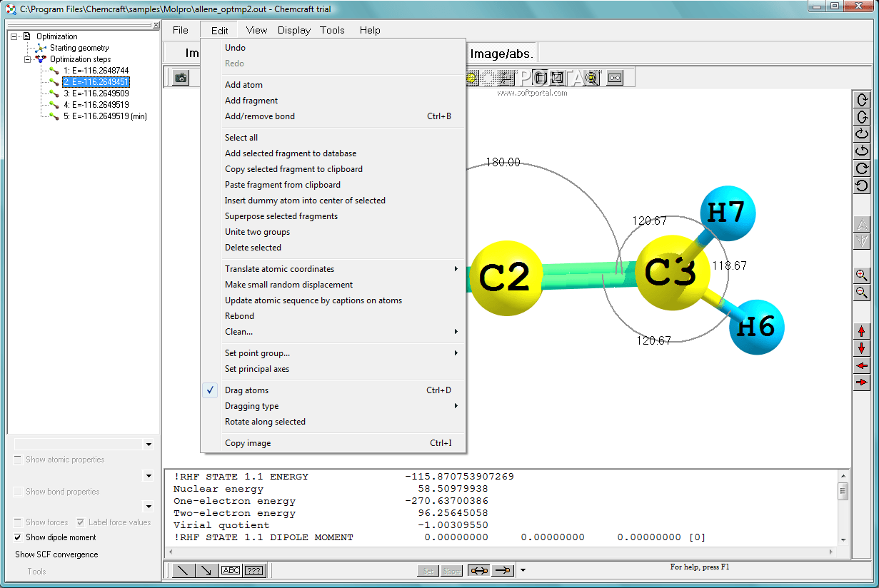Expand Set point group... submenu

click(x=333, y=353)
